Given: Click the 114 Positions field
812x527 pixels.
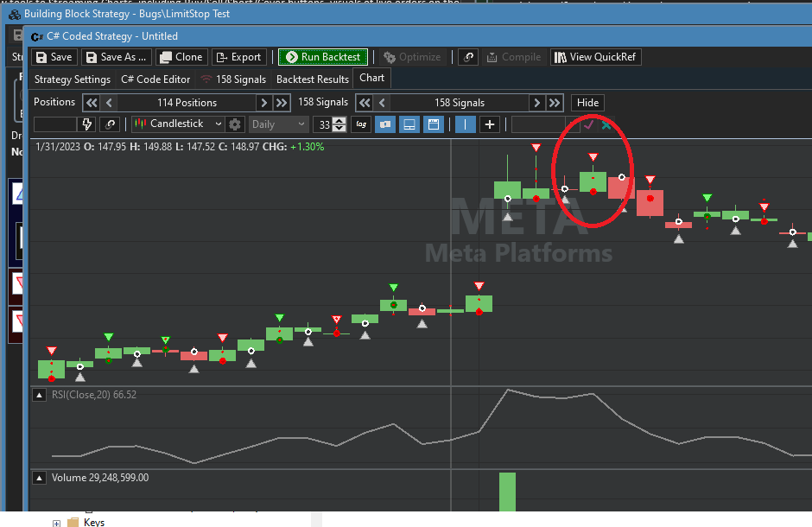Looking at the screenshot, I should click(187, 103).
